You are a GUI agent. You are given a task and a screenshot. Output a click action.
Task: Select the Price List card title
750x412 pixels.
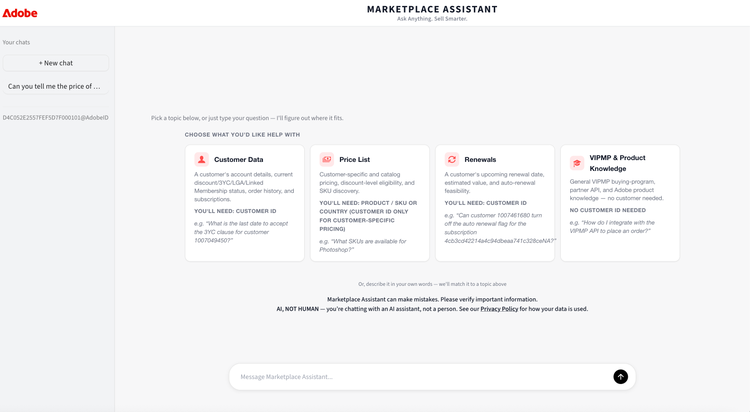[x=354, y=159]
